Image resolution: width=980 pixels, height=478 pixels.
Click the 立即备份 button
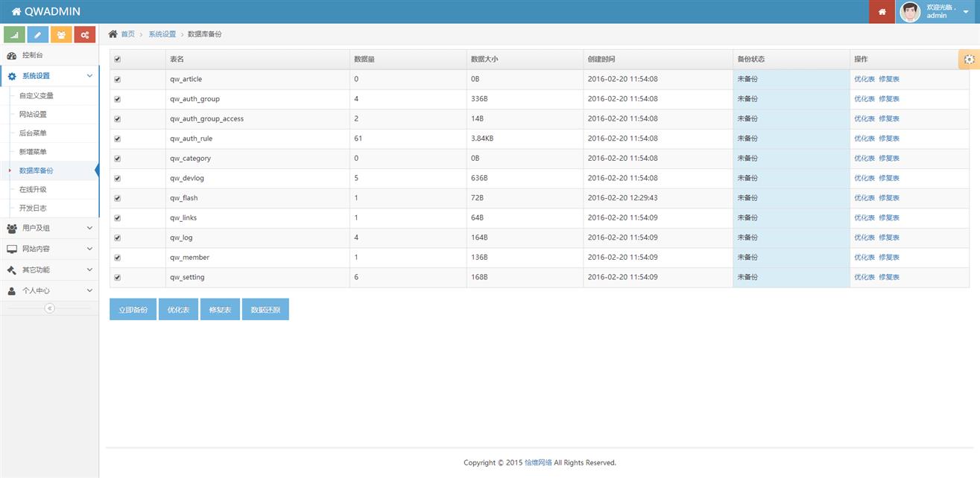(x=133, y=310)
